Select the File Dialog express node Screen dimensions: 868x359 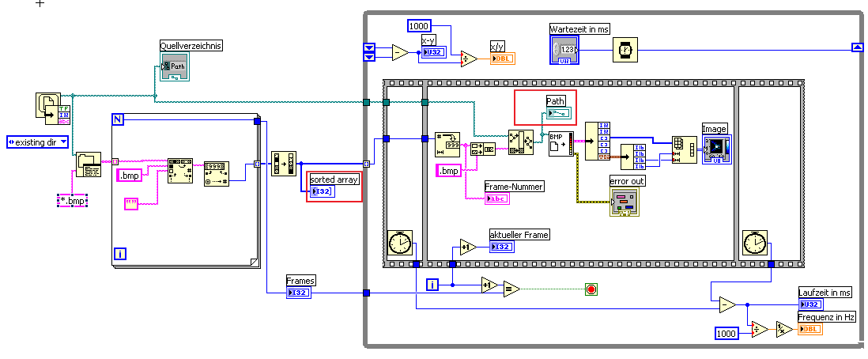[56, 108]
